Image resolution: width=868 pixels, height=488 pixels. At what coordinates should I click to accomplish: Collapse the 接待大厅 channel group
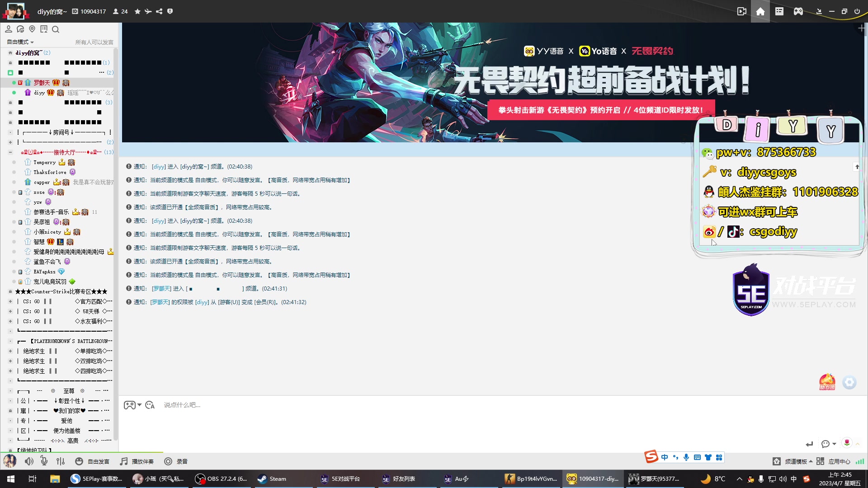10,152
